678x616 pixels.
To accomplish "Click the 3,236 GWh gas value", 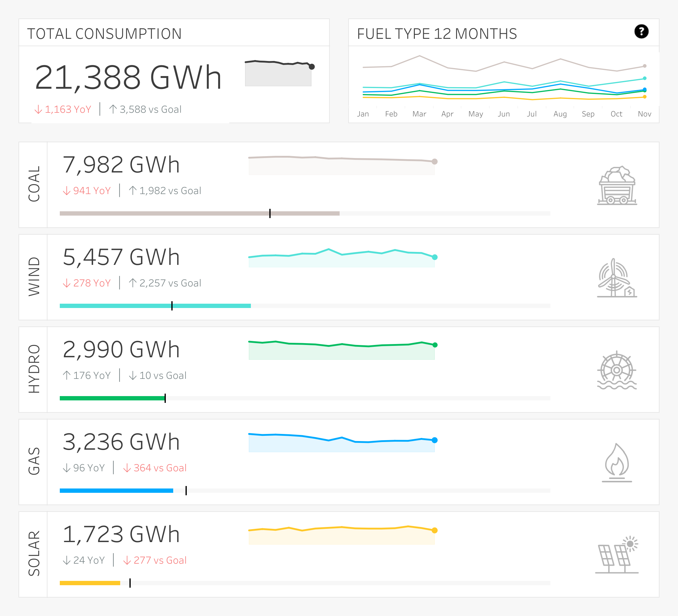I will [121, 442].
